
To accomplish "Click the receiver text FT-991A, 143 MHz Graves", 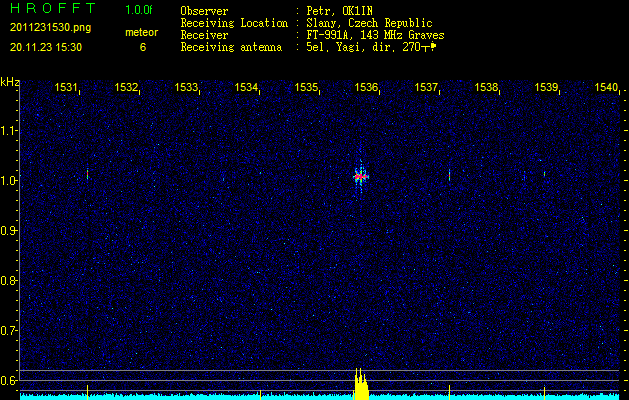I will tap(375, 35).
